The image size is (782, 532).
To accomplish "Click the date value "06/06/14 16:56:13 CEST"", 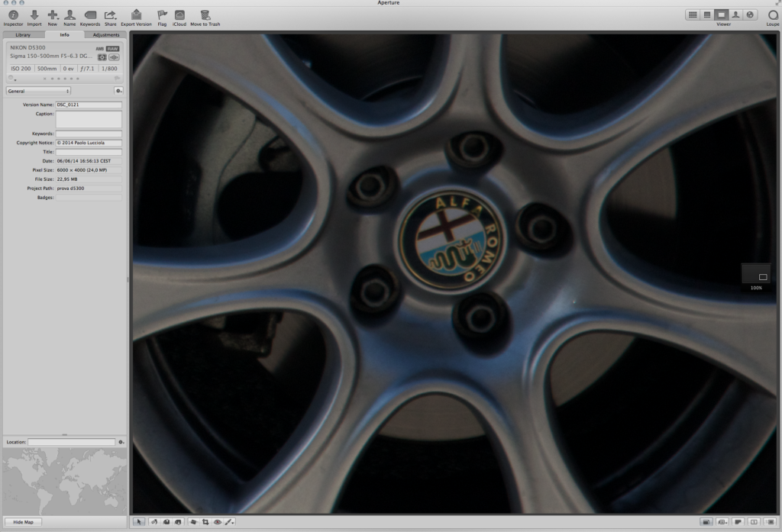I will tap(84, 161).
